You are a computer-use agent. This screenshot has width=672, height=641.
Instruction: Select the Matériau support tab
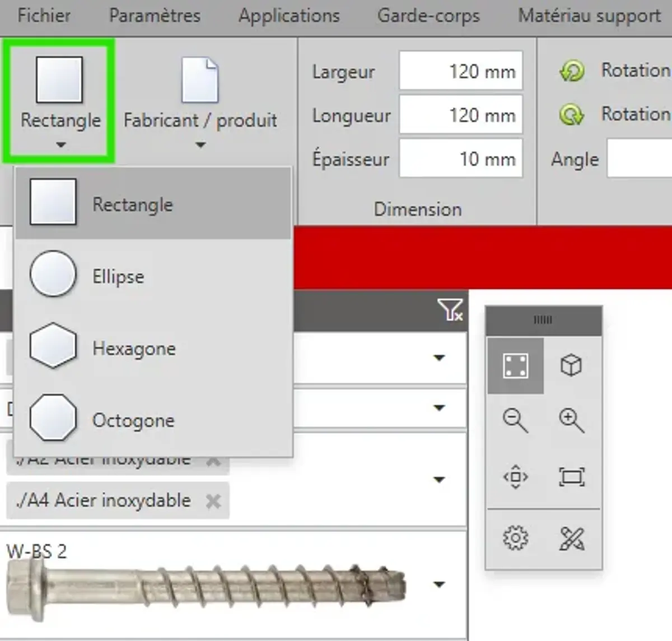click(x=589, y=15)
